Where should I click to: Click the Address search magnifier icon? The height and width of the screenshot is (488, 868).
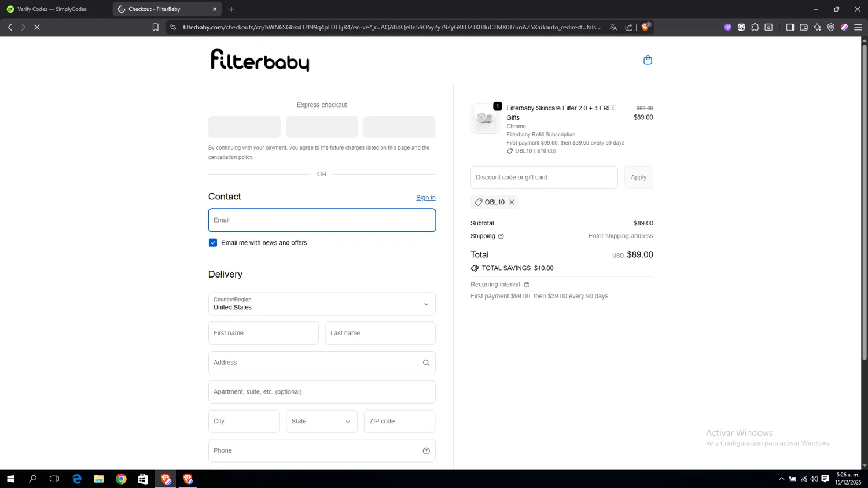tap(426, 363)
